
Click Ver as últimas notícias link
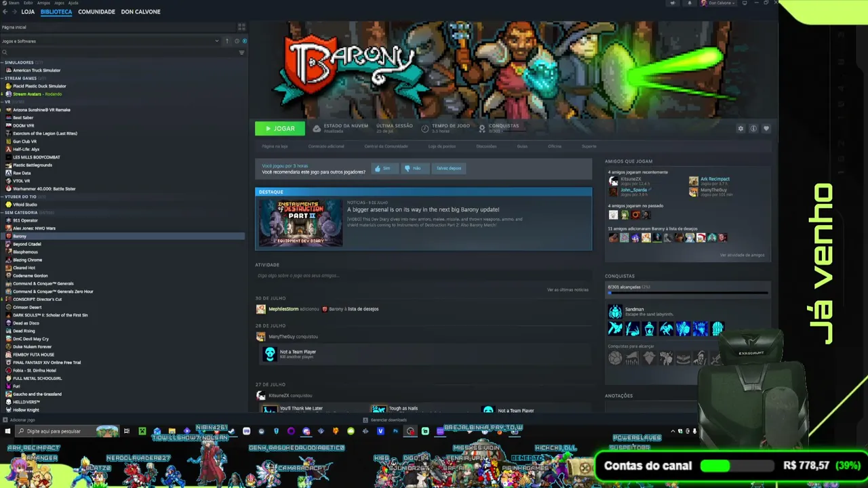coord(568,289)
